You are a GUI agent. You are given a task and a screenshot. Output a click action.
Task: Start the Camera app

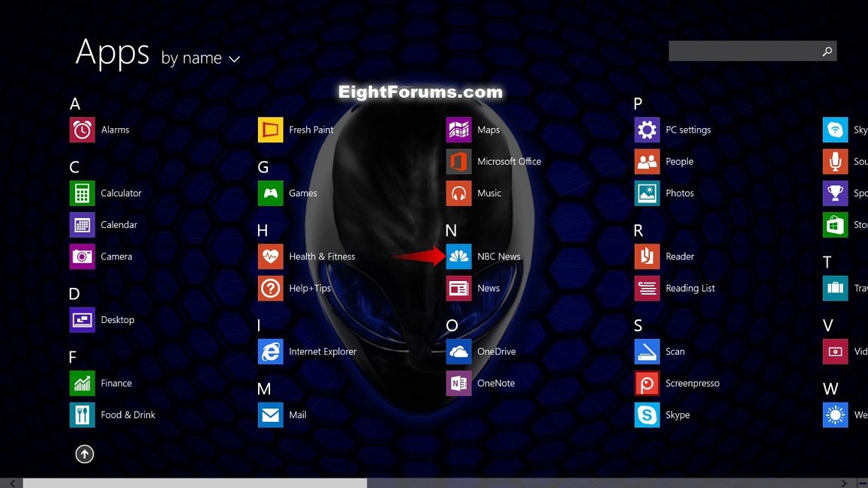(x=82, y=256)
